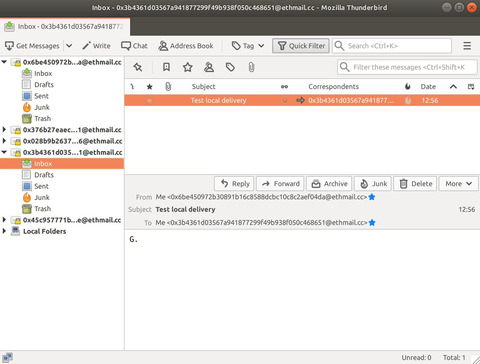The image size is (480, 364).
Task: Mark Test local delivery as junk
Action: point(408,100)
